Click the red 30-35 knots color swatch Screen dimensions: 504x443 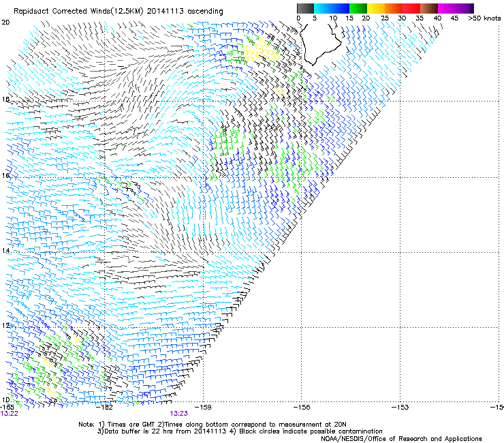point(411,8)
